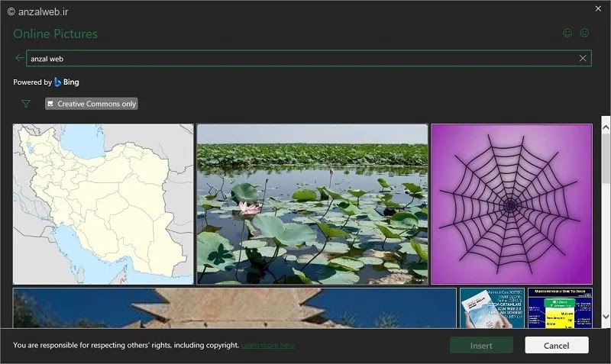Viewport: 611px width, 364px height.
Task: Click the scrollbar up arrow
Action: [x=606, y=127]
